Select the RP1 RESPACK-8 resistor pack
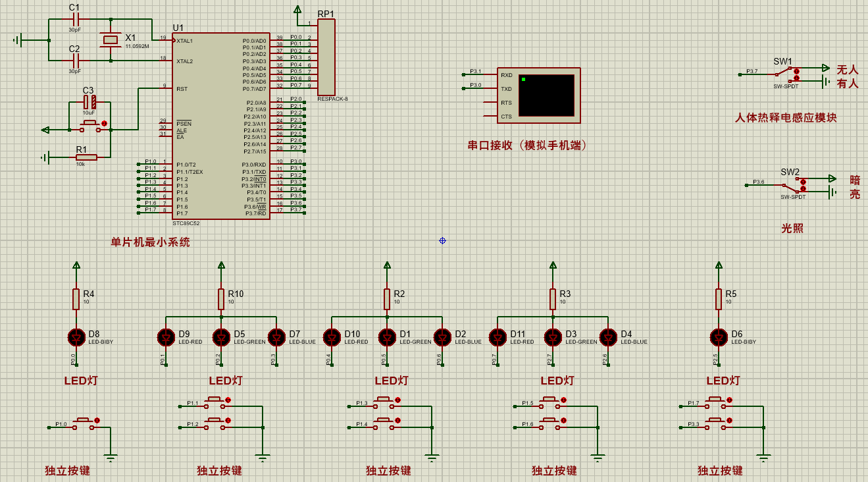 pos(326,57)
